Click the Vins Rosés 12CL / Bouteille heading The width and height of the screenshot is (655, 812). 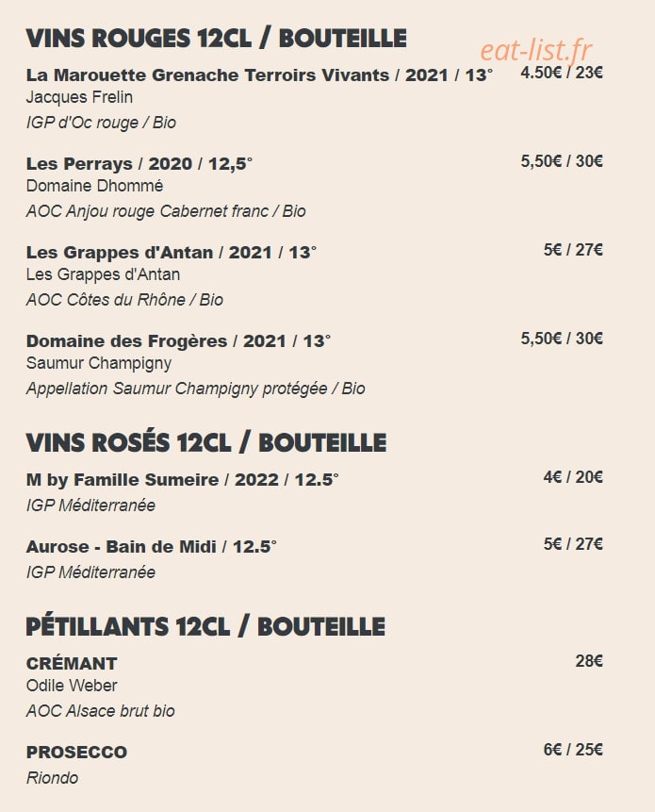click(205, 442)
